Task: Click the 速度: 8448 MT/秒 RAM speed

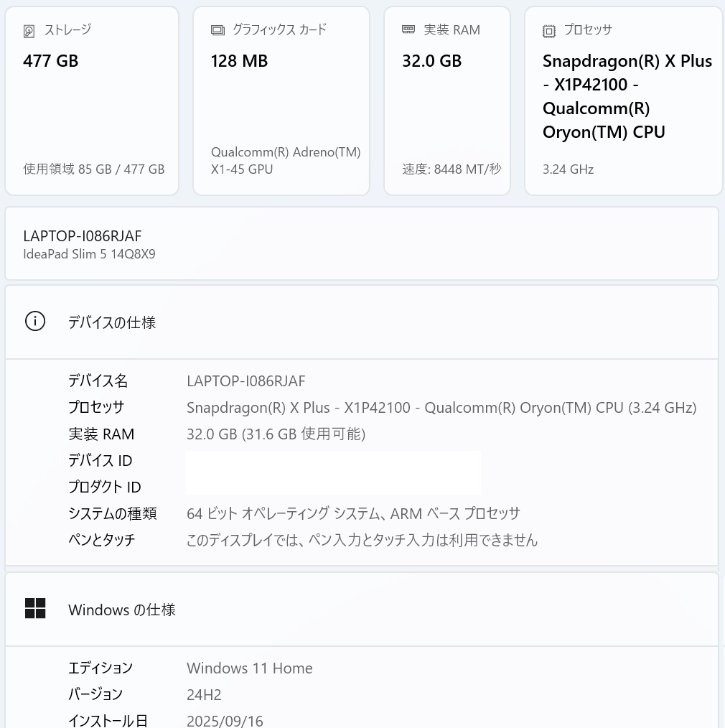Action: [x=452, y=169]
